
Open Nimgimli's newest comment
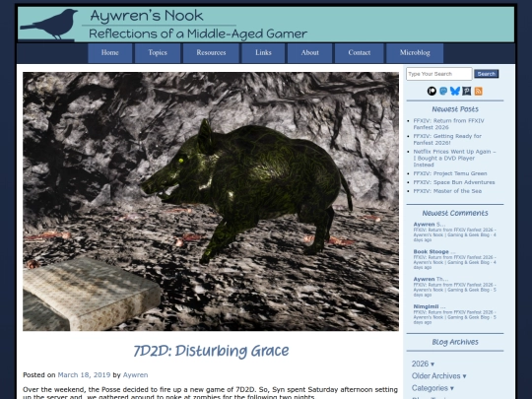455,314
